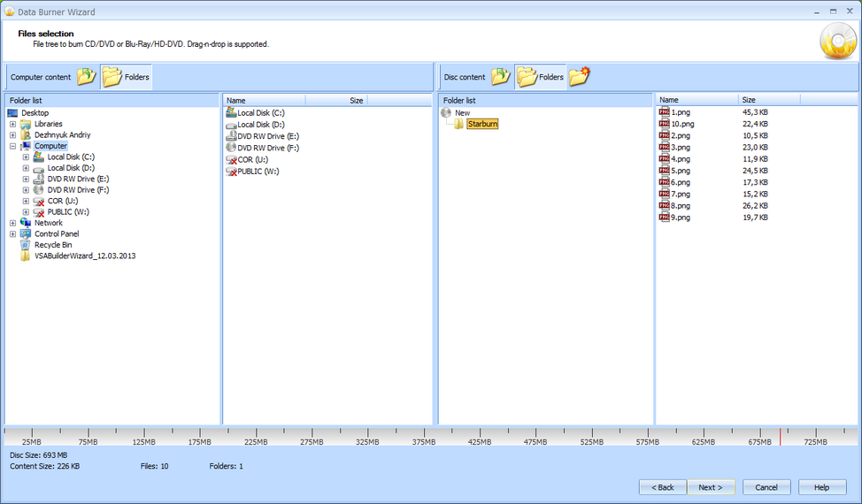Sort computer files by Name column

(265, 101)
